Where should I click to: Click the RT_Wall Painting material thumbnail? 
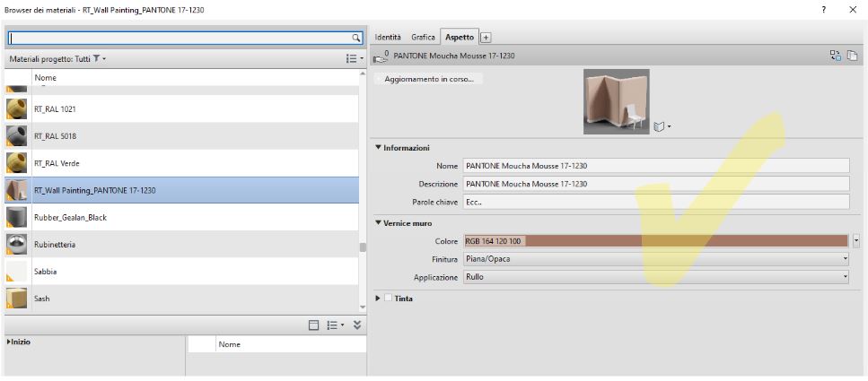click(x=17, y=190)
